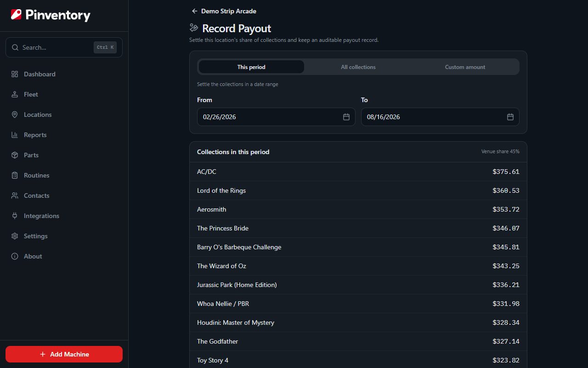Viewport: 588px width, 368px height.
Task: Click the plus icon on Add Machine
Action: click(x=43, y=354)
